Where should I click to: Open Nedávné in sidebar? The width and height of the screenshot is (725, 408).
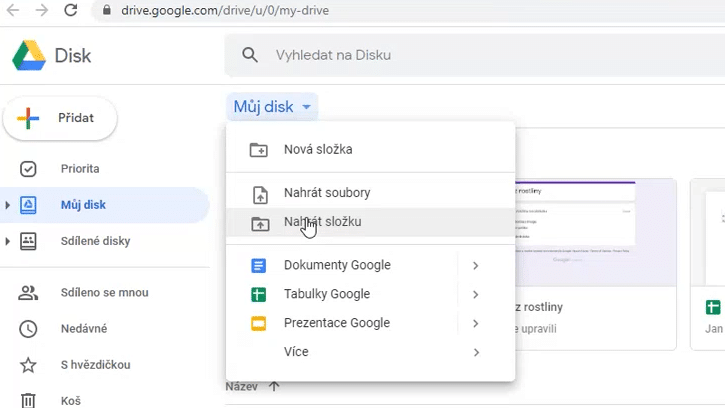[84, 328]
